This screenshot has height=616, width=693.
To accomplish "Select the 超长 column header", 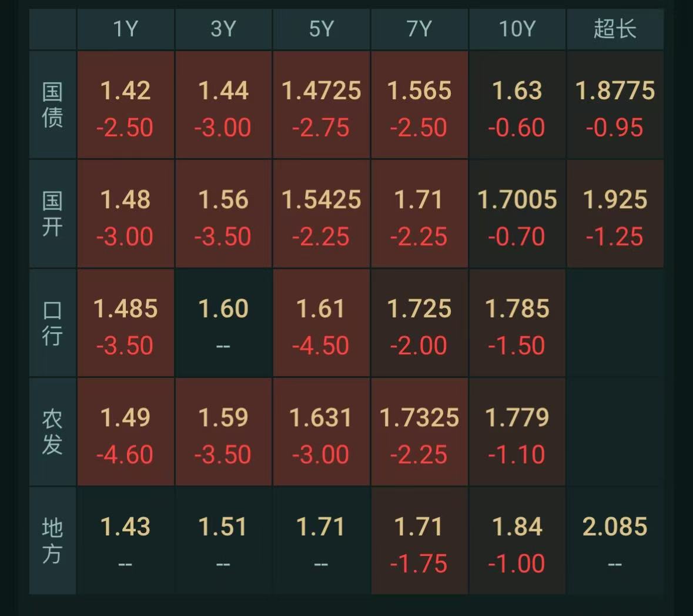I will coord(615,29).
